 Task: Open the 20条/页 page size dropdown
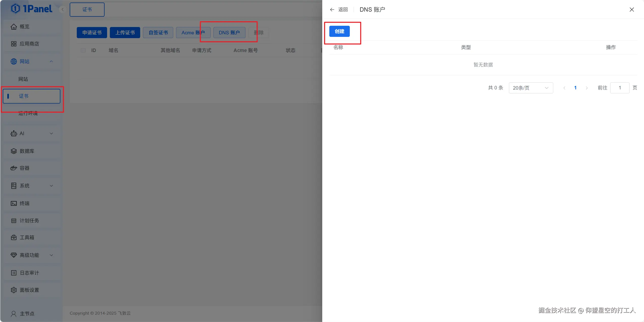[531, 88]
